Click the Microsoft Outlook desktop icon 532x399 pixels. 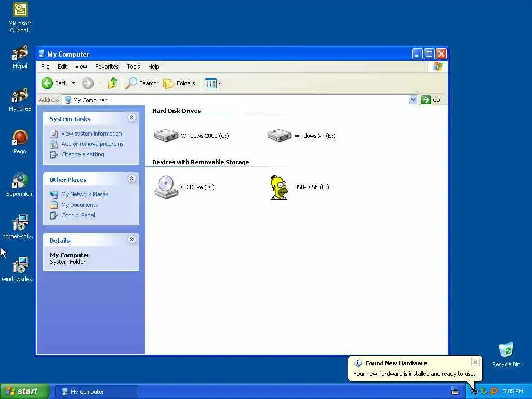[x=20, y=18]
